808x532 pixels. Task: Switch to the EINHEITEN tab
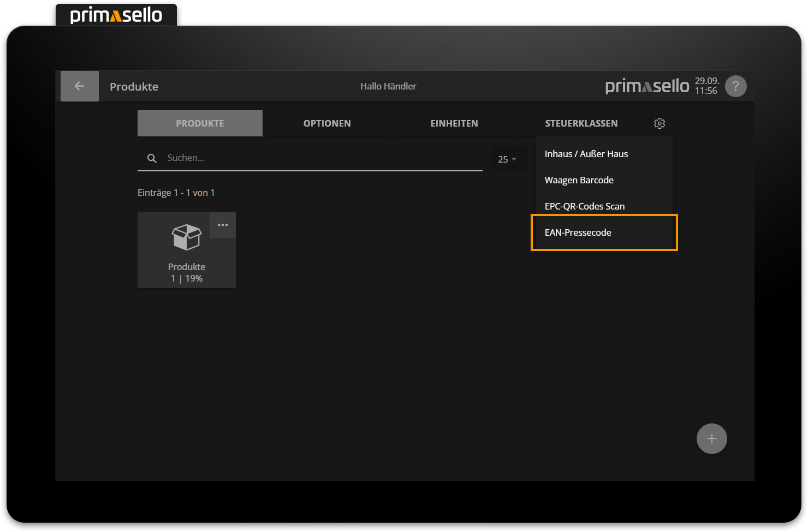[454, 123]
